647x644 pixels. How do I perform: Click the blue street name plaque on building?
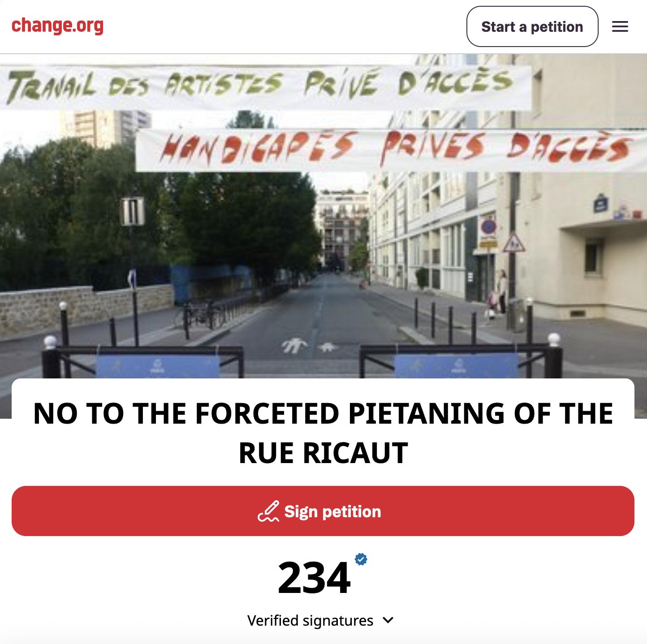click(600, 204)
